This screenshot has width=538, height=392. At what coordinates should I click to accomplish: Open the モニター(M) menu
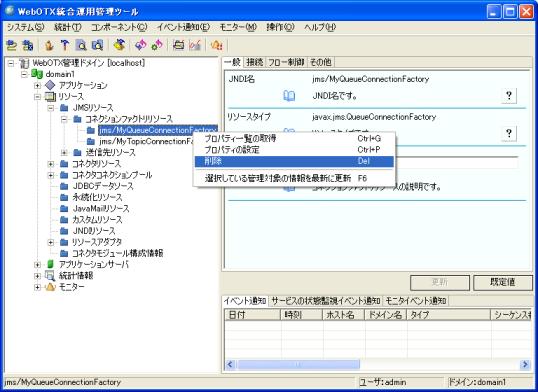(x=238, y=27)
